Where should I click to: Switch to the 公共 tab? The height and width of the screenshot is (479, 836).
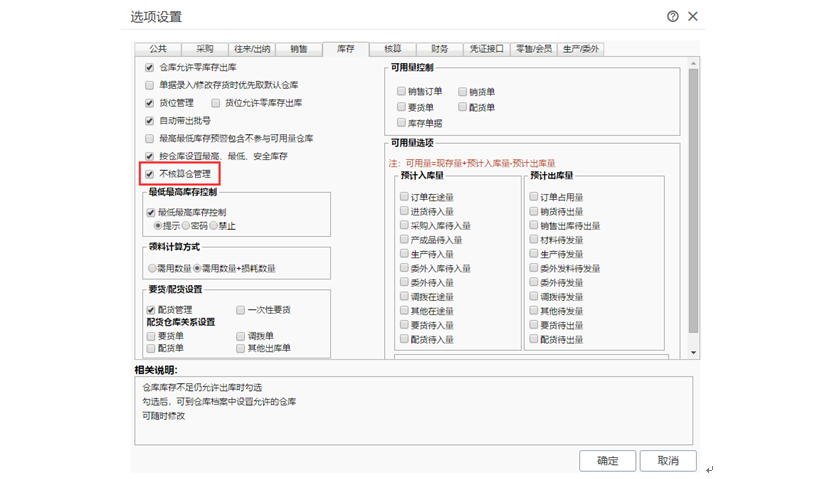[158, 49]
